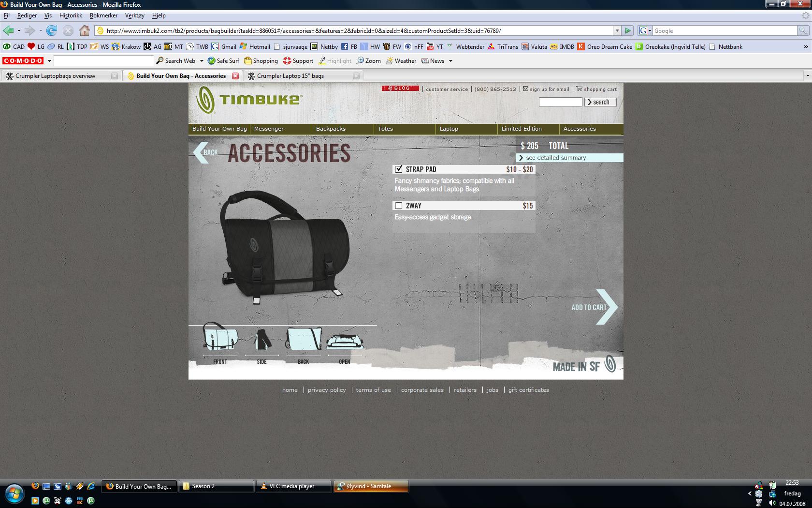Click the large Back arrow on Accessories page

206,152
